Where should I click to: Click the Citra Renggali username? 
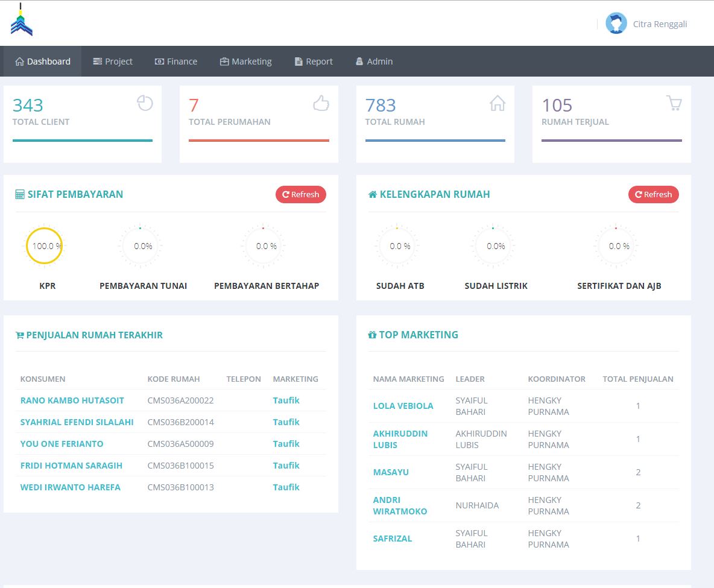(660, 24)
